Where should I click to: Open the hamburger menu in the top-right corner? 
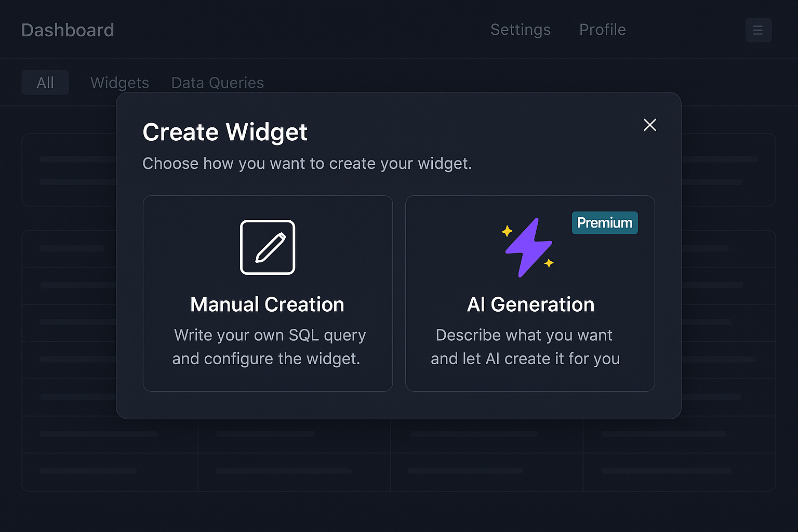[x=759, y=30]
